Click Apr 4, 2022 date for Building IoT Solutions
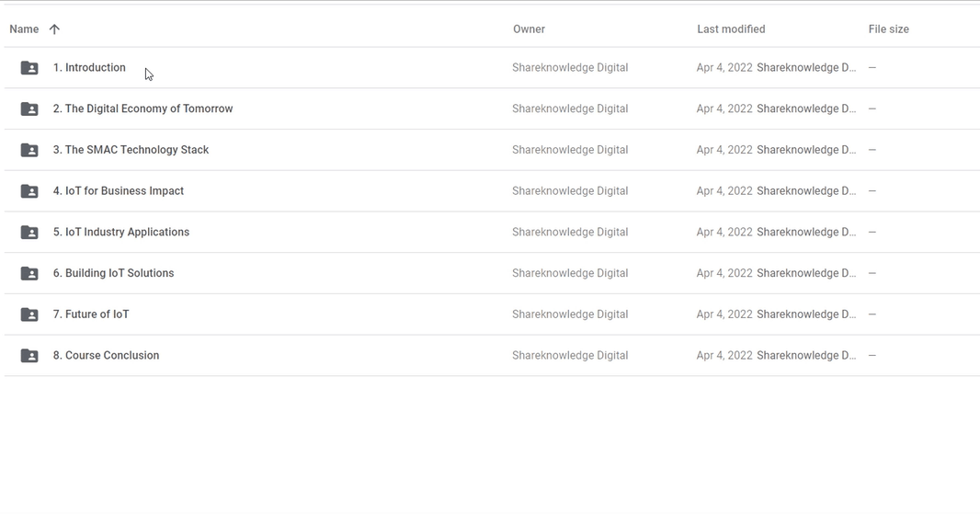The image size is (980, 514). click(x=724, y=273)
